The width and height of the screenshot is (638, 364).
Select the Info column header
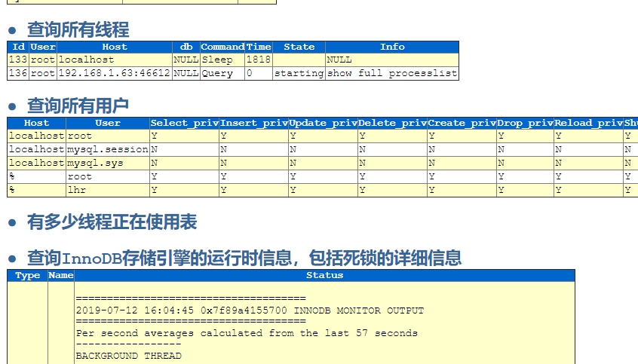(x=391, y=47)
